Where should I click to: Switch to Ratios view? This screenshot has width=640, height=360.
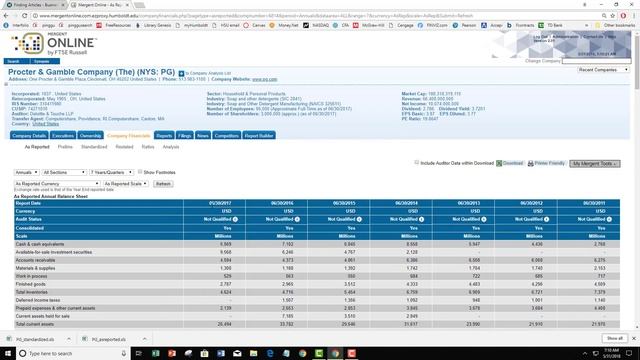(148, 147)
